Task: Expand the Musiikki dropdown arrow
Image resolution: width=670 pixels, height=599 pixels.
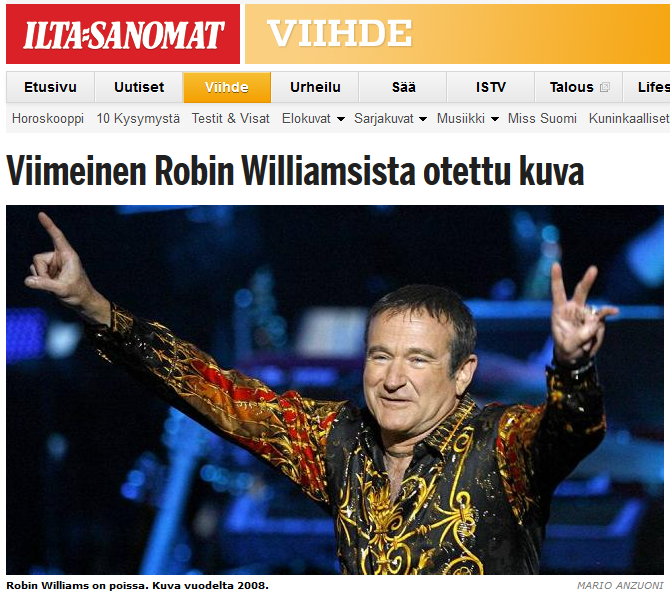Action: (x=495, y=119)
